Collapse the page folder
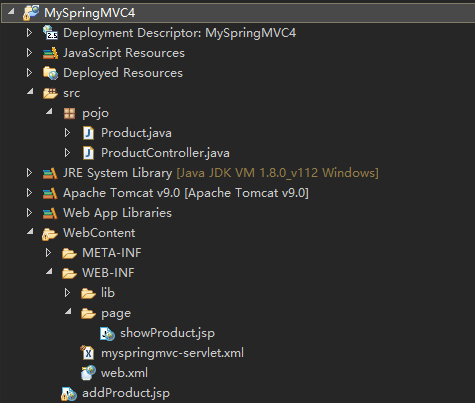 [68, 311]
